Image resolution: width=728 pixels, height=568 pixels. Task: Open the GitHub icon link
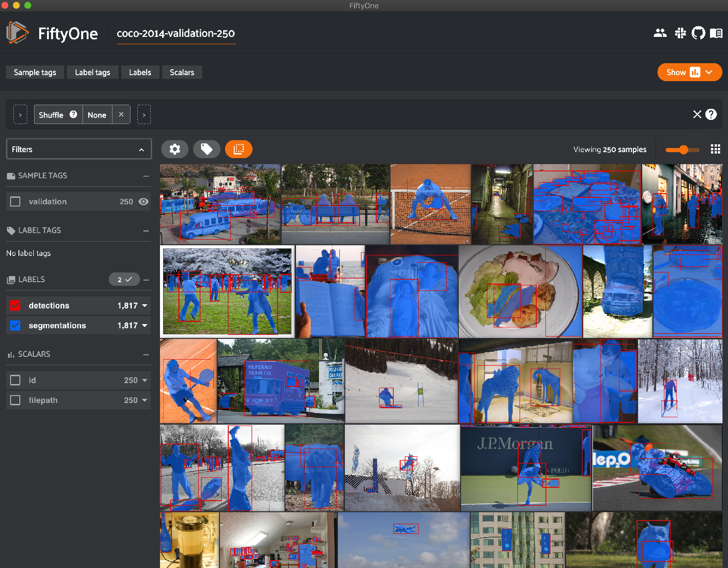tap(698, 33)
